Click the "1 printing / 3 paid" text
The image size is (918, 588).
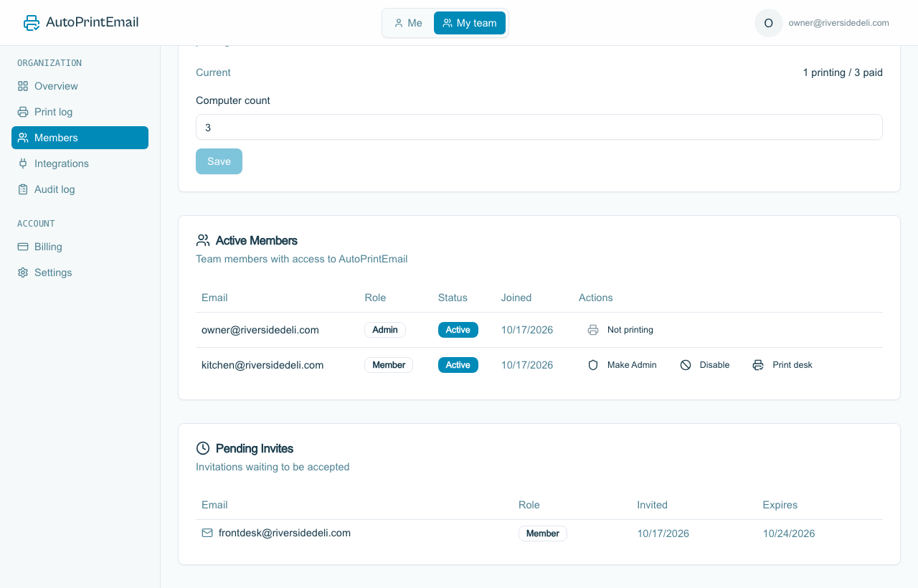tap(843, 72)
